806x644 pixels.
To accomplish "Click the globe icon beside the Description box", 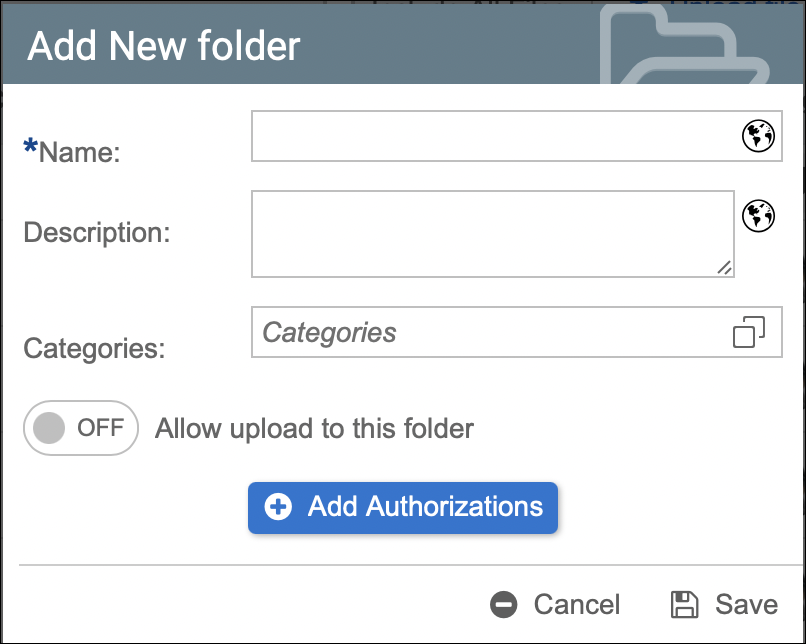I will click(759, 214).
